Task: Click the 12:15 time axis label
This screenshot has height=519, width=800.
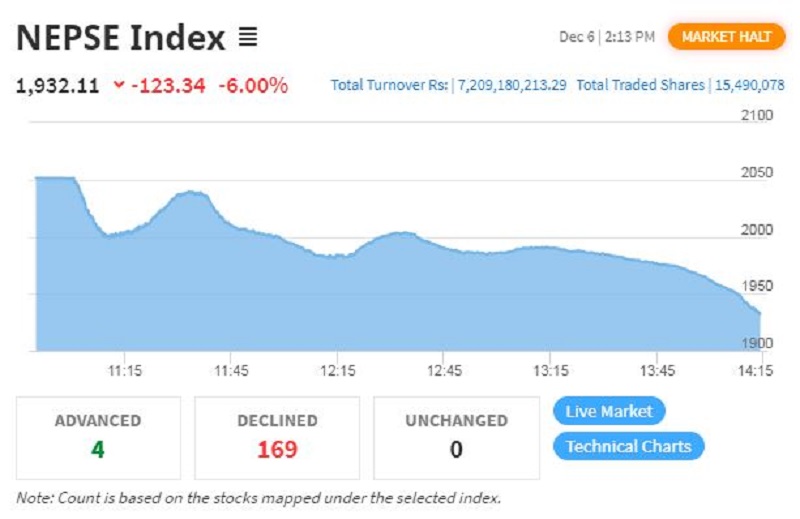Action: [x=338, y=370]
